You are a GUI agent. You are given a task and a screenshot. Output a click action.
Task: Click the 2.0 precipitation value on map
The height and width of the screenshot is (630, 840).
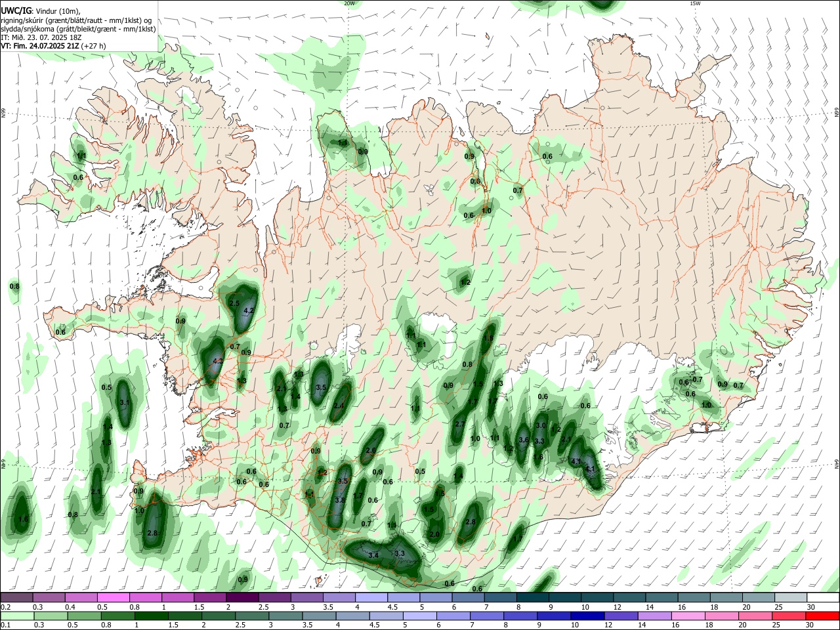coord(434,535)
